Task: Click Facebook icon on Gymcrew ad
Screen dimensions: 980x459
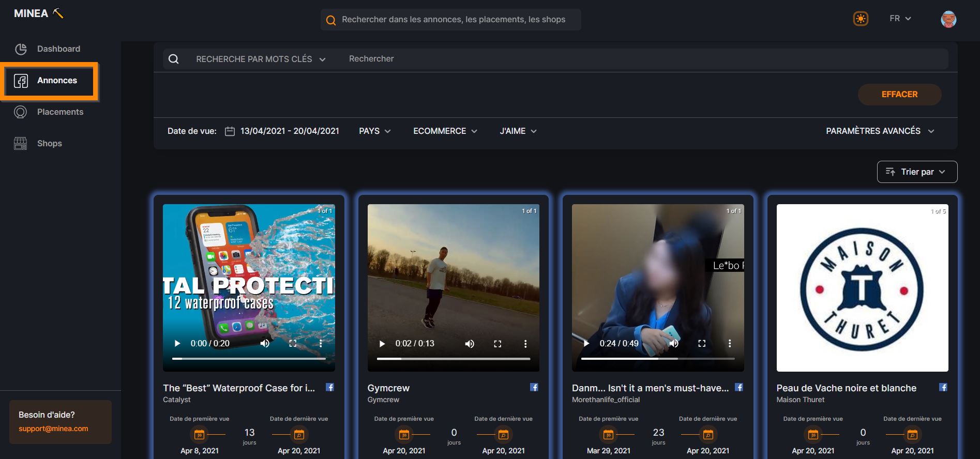Action: point(534,387)
